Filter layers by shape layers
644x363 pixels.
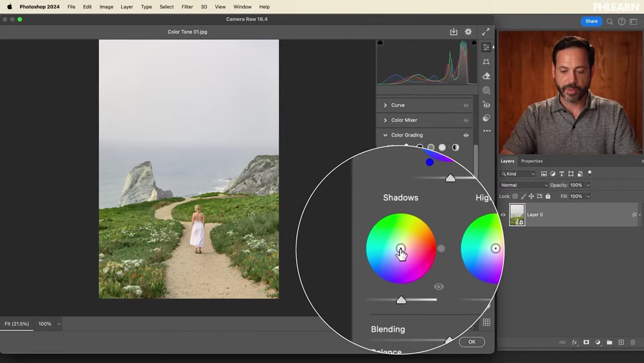571,174
